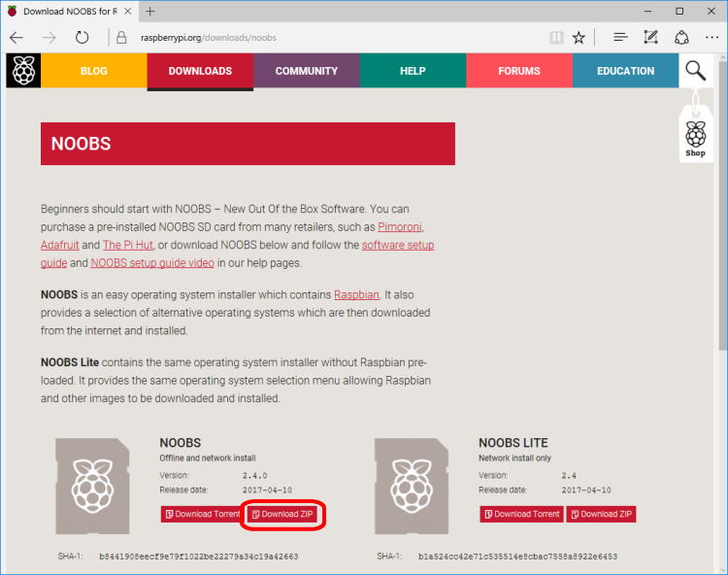Open the EDUCATION navigation item
The height and width of the screenshot is (575, 728).
[625, 71]
